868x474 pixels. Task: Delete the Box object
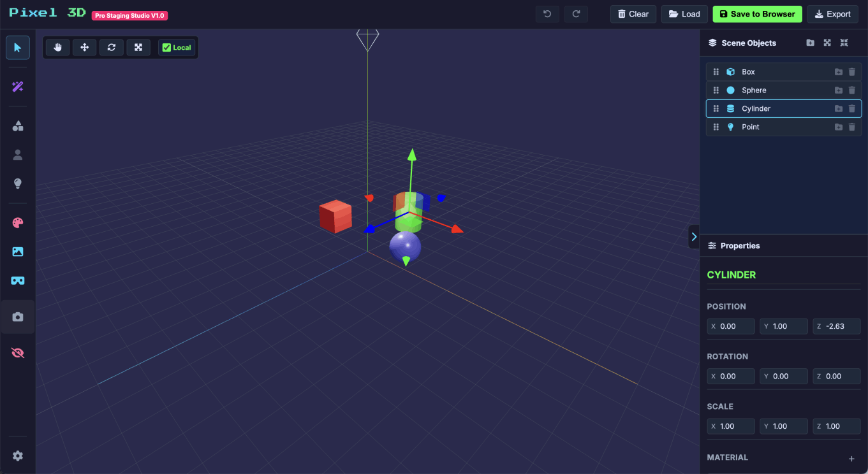pos(852,72)
